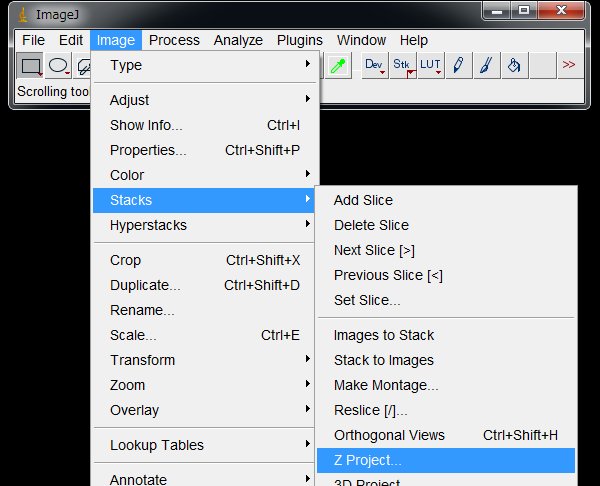Open the File menu

tap(33, 40)
